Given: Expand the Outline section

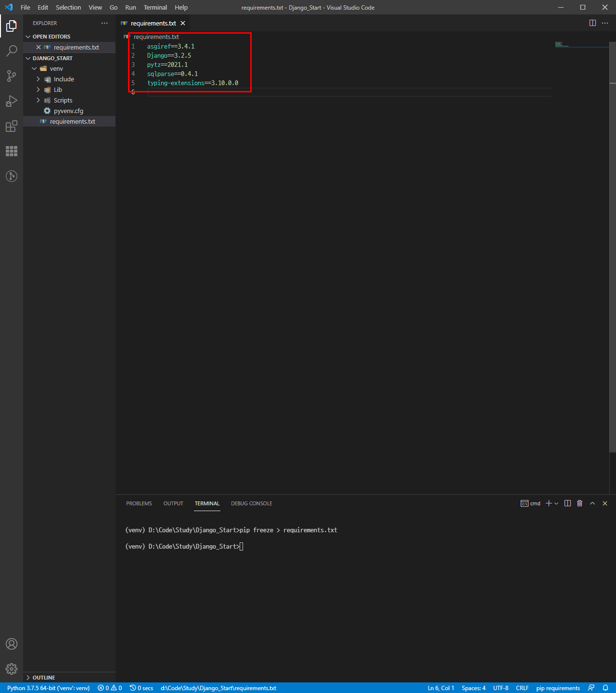Looking at the screenshot, I should point(69,678).
